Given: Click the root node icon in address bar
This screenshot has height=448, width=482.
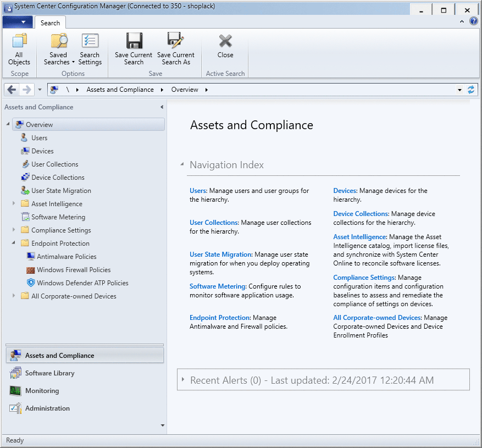Looking at the screenshot, I should pyautogui.click(x=54, y=90).
